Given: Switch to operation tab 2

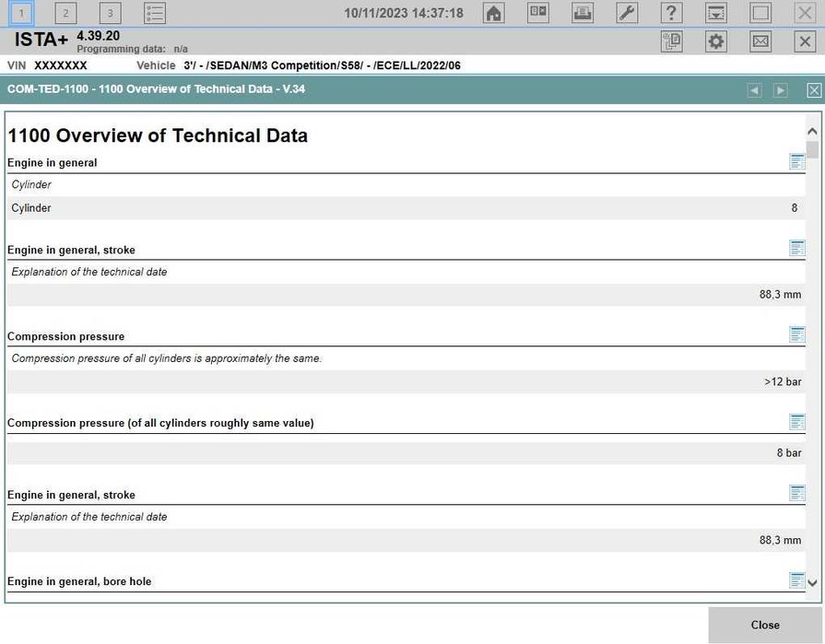Looking at the screenshot, I should (x=65, y=13).
